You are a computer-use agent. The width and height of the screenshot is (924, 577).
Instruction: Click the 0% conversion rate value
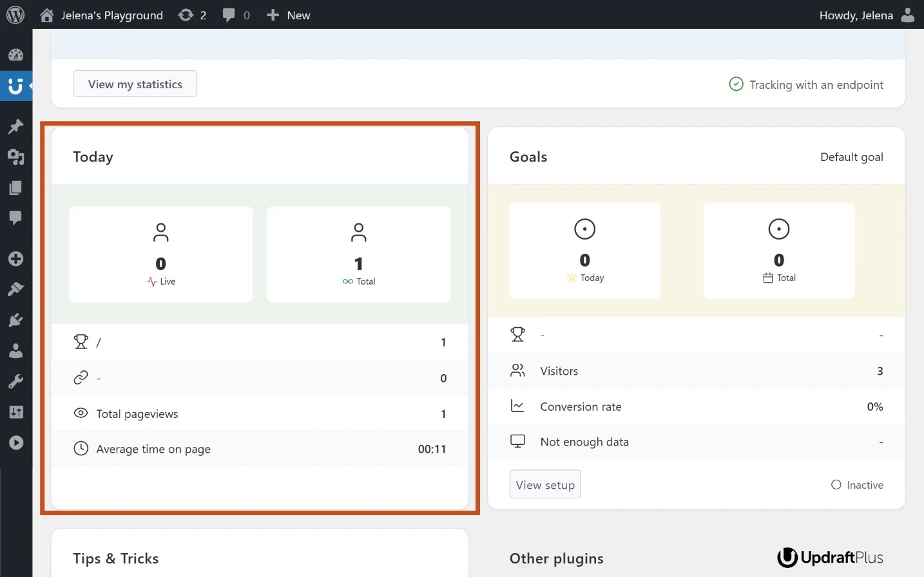tap(874, 406)
